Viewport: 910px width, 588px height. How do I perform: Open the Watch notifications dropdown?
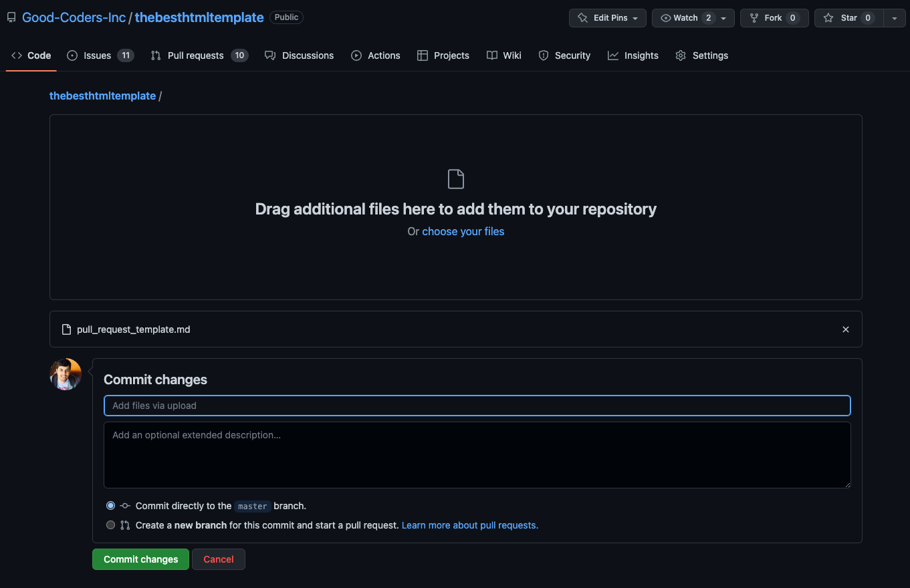tap(693, 18)
